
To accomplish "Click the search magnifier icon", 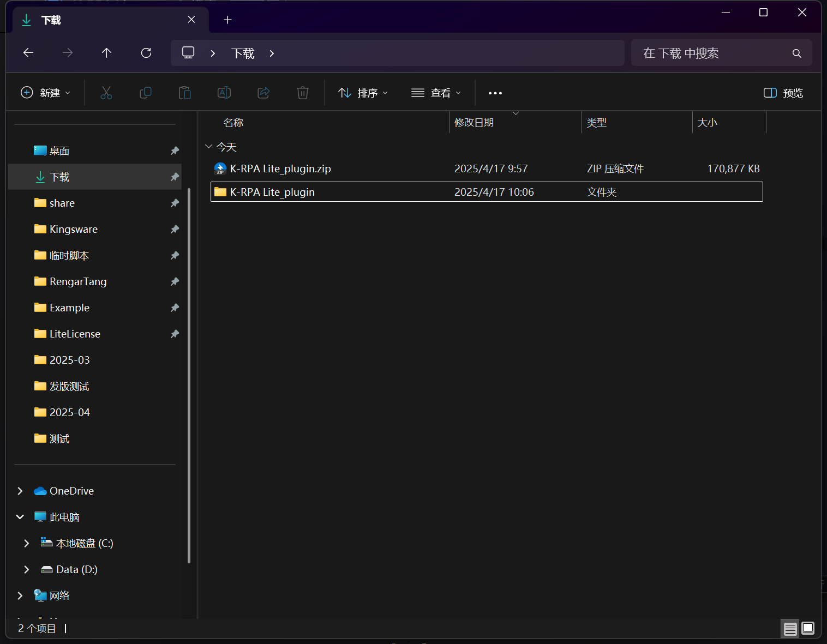I will pos(797,53).
